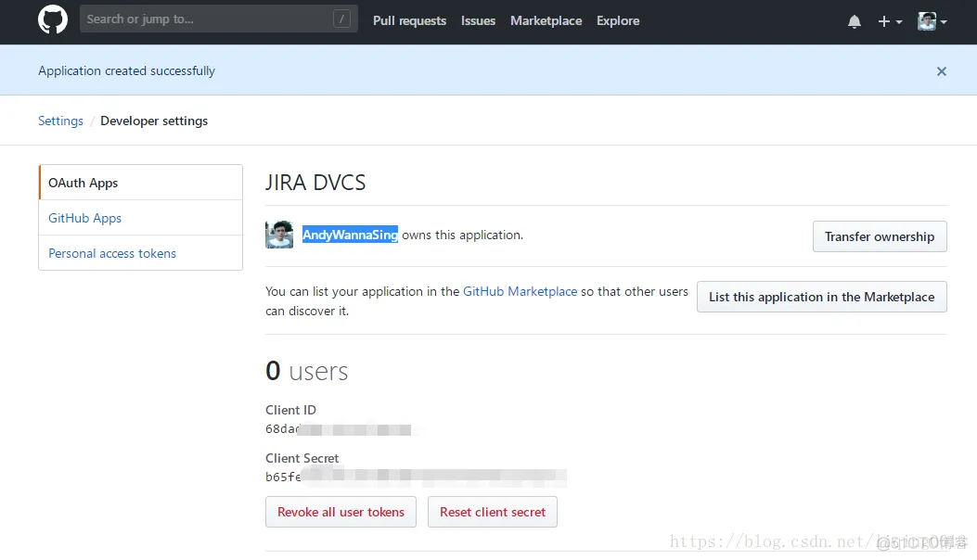The image size is (977, 560).
Task: Click the Client ID value starting 68da
Action: click(x=339, y=429)
